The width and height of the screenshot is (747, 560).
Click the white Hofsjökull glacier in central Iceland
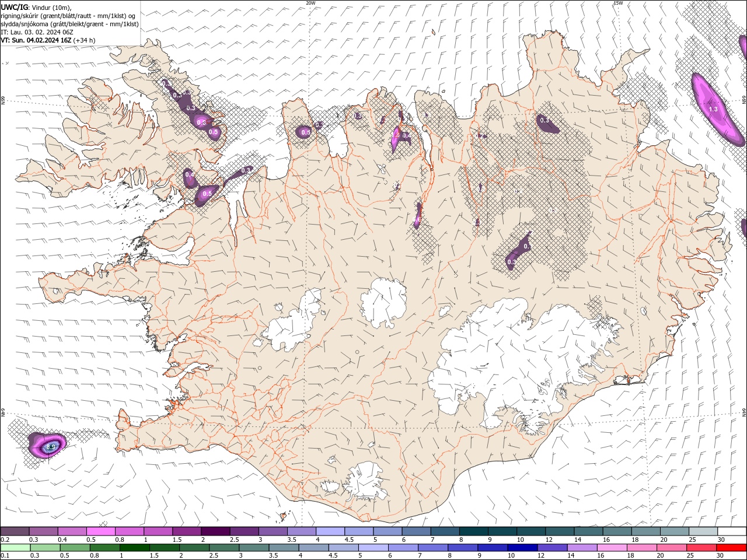(383, 302)
